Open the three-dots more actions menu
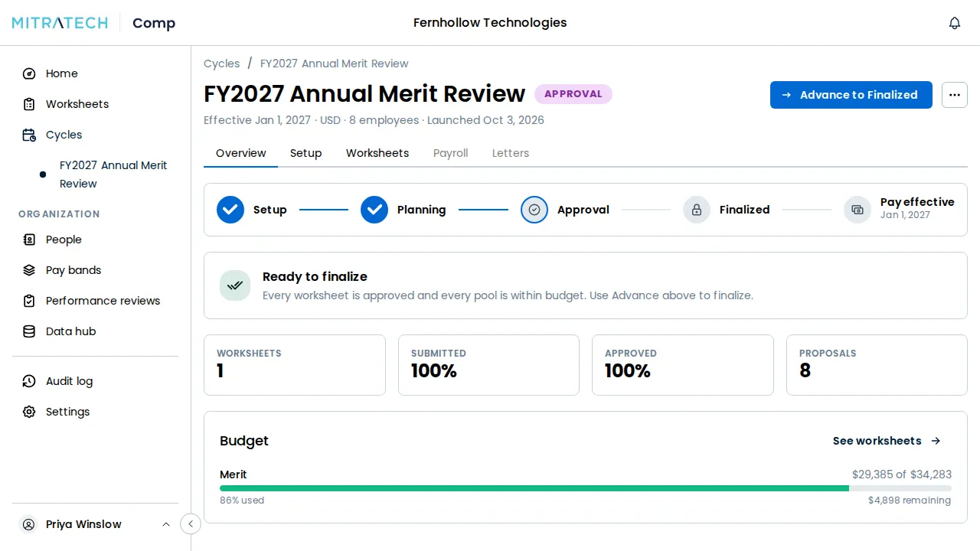The image size is (980, 551). tap(955, 95)
